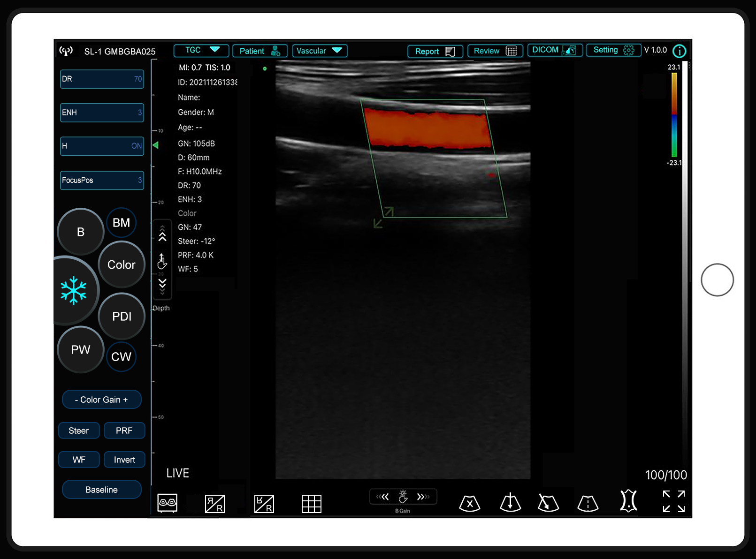The height and width of the screenshot is (559, 756).
Task: Save image with the down-arrow probe icon
Action: [x=510, y=503]
